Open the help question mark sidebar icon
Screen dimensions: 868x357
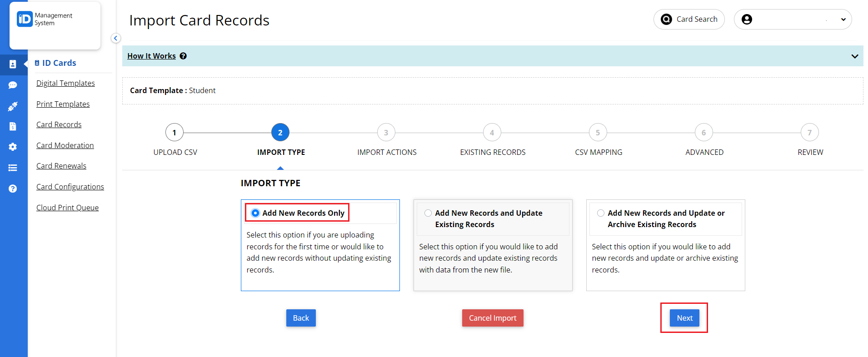pos(13,188)
